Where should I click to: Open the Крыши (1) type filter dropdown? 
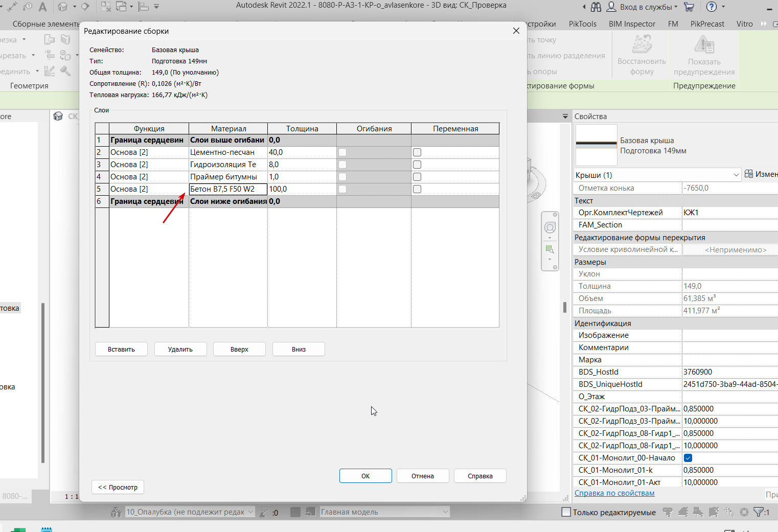point(657,175)
